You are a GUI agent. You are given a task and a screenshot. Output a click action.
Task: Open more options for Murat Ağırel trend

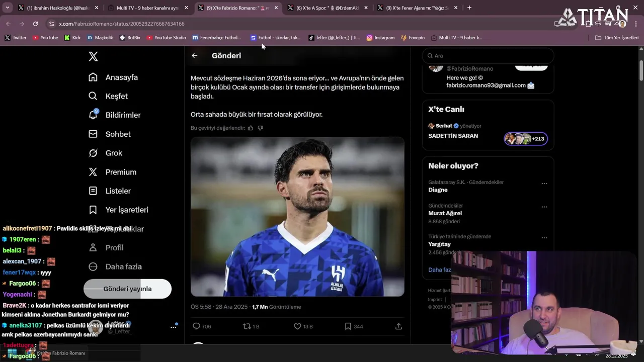click(544, 207)
